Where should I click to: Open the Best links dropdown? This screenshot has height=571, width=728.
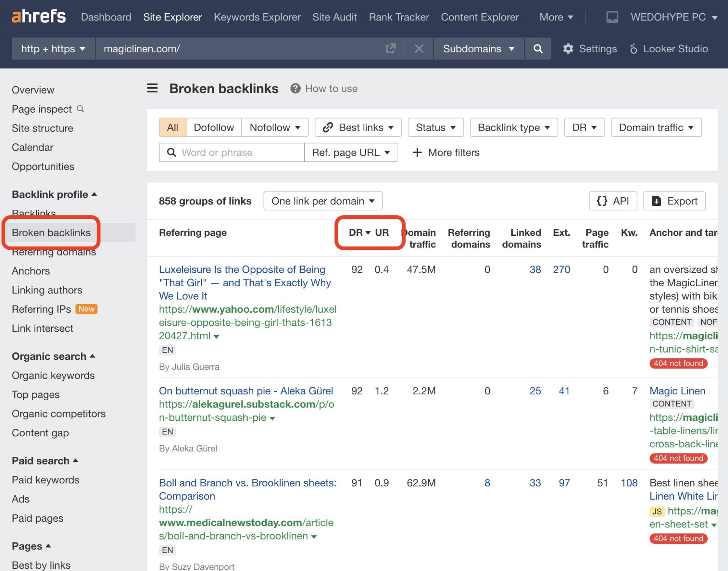coord(358,127)
